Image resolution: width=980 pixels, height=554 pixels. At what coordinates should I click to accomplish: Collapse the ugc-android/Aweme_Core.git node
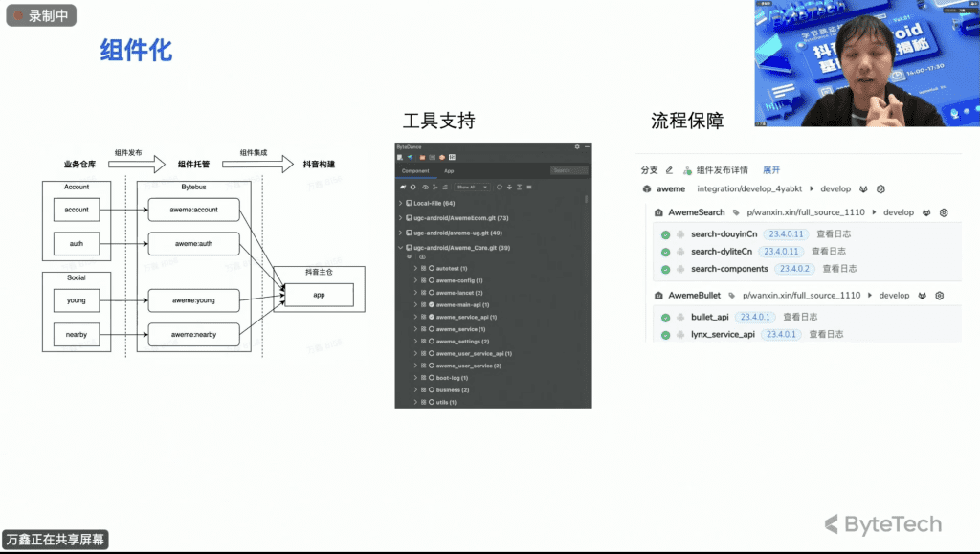(400, 248)
